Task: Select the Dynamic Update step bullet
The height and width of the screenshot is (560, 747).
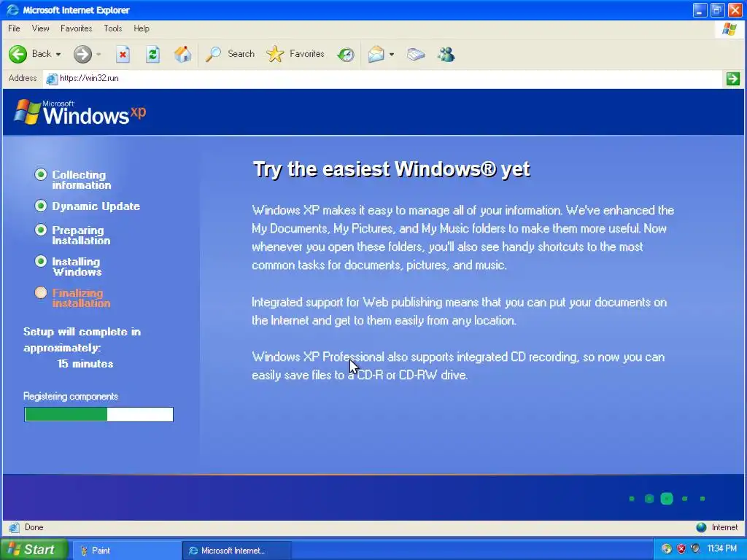Action: 41,206
